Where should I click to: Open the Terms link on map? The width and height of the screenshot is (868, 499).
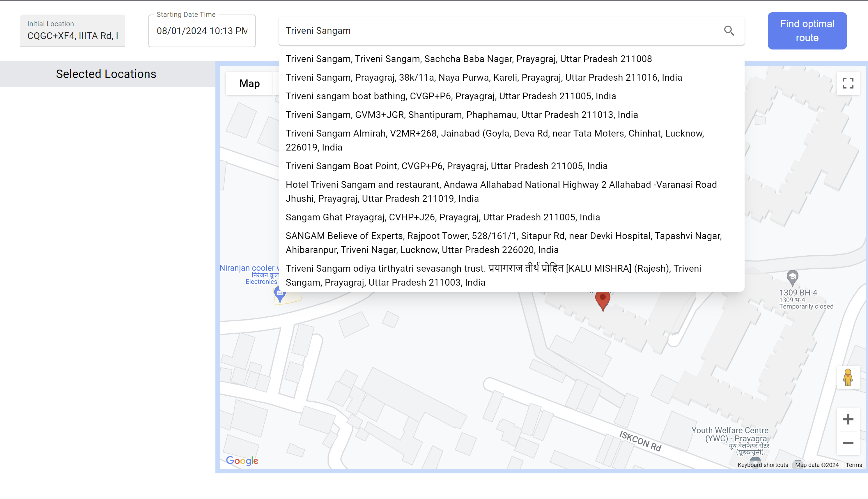tap(853, 465)
